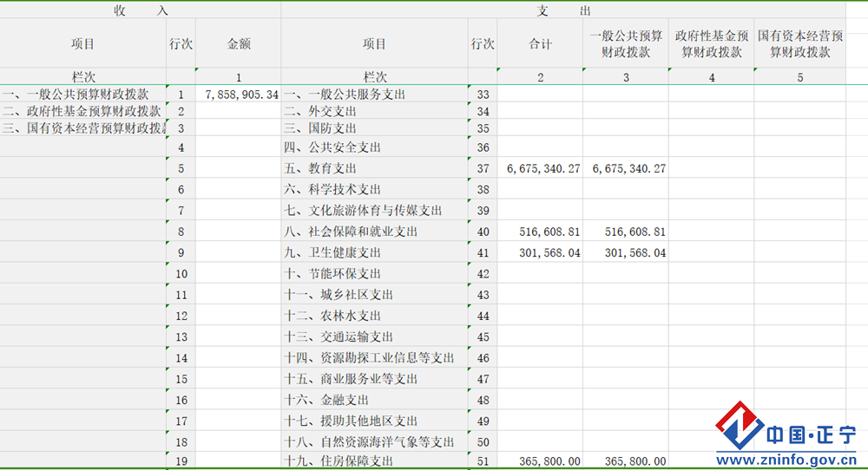
Task: Click the 七、文化旅游体育与传媒支出 cell
Action: [374, 210]
